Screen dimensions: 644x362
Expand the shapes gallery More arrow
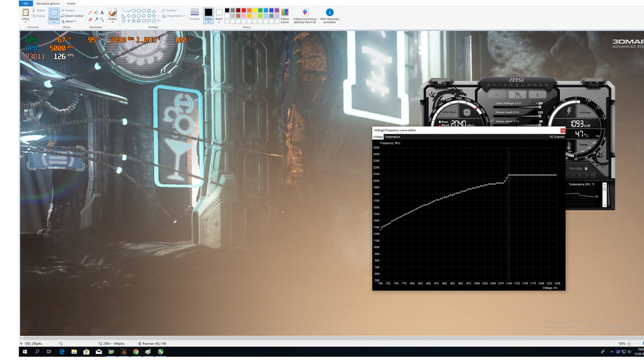point(158,21)
